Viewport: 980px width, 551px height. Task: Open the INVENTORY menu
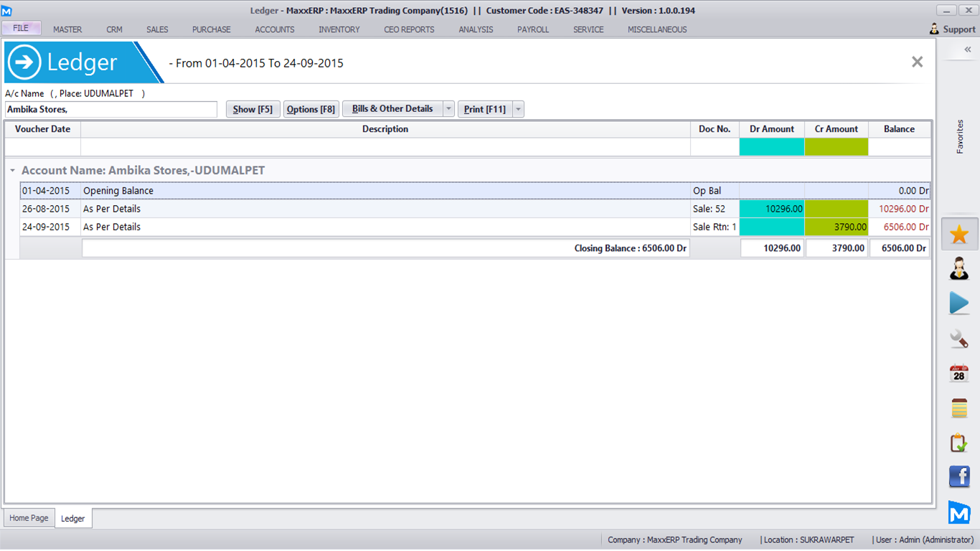coord(339,29)
